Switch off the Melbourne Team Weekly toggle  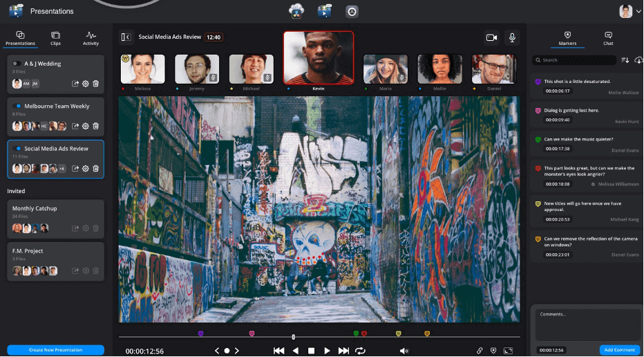(x=17, y=106)
